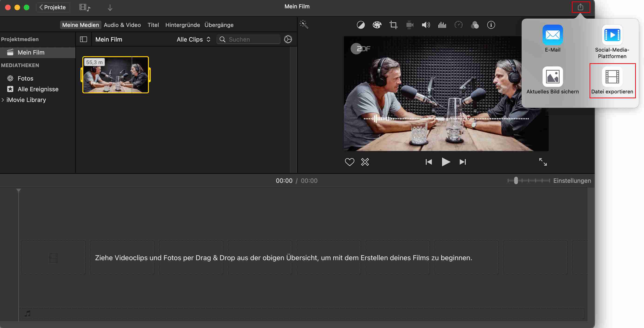Click the 'Projekte' back button

pos(53,7)
